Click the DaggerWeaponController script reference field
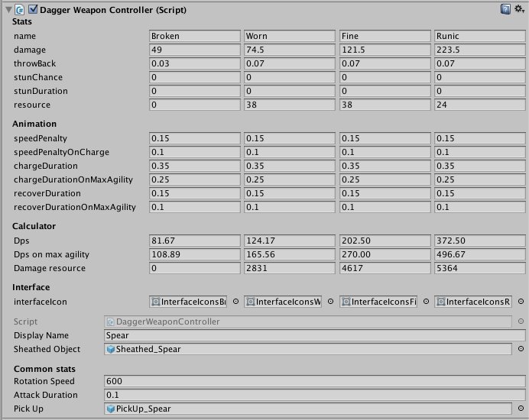This screenshot has width=529, height=420. (x=307, y=321)
